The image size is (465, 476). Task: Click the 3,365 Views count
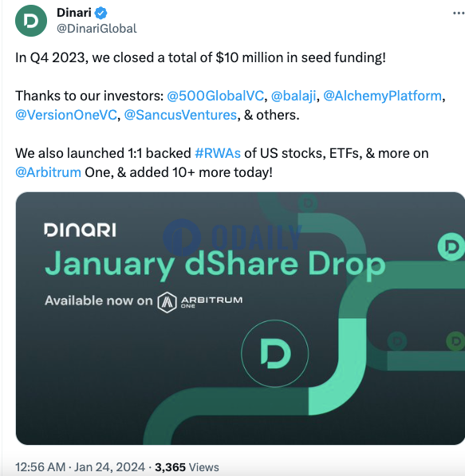[187, 467]
